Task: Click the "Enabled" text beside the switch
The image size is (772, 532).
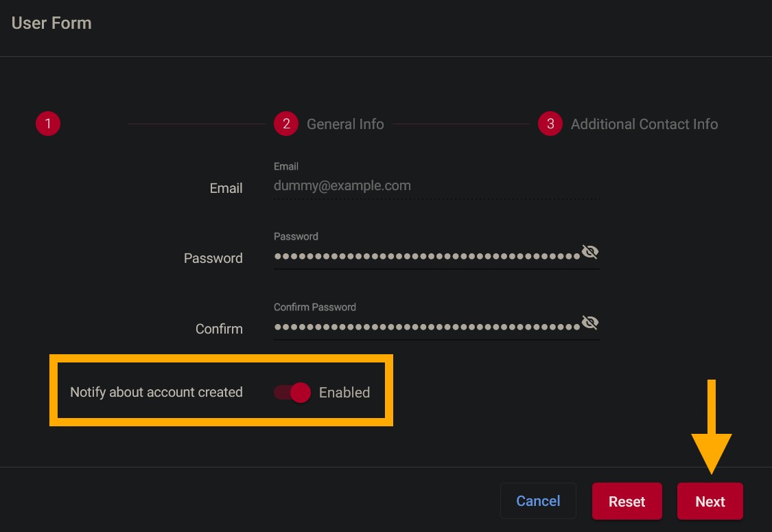Action: pyautogui.click(x=344, y=393)
